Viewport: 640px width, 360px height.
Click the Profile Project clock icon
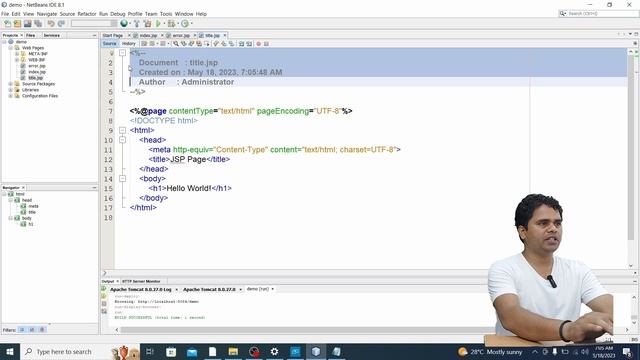[185, 24]
